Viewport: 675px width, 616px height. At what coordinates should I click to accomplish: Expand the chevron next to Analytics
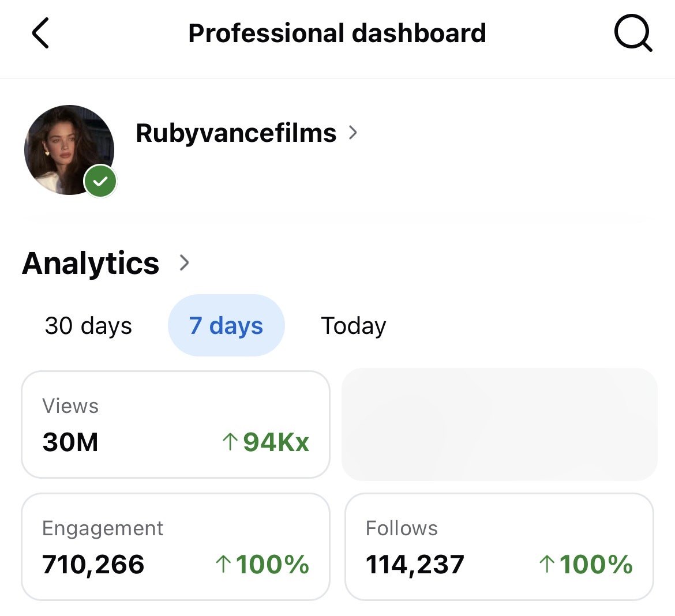[184, 262]
